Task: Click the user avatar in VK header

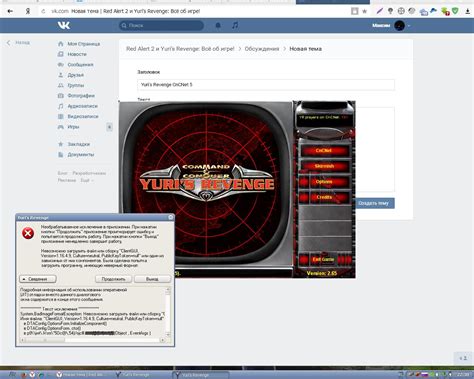Action: click(x=399, y=25)
